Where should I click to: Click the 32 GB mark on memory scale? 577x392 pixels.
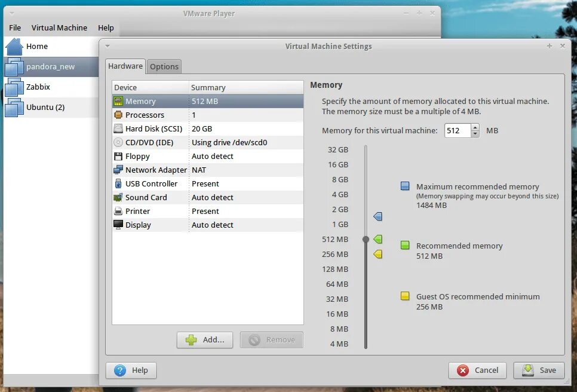[338, 149]
